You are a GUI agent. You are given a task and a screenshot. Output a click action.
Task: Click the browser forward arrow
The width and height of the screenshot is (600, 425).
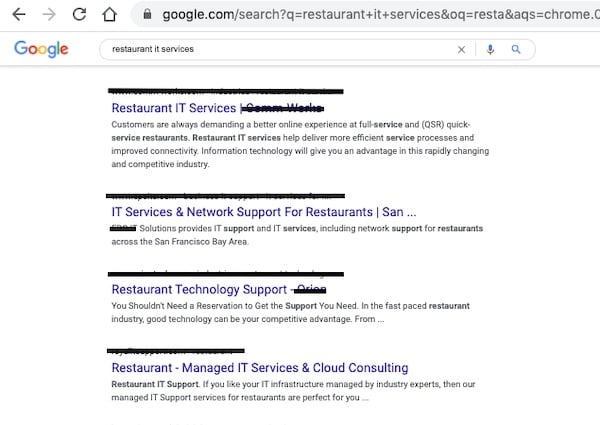48,15
